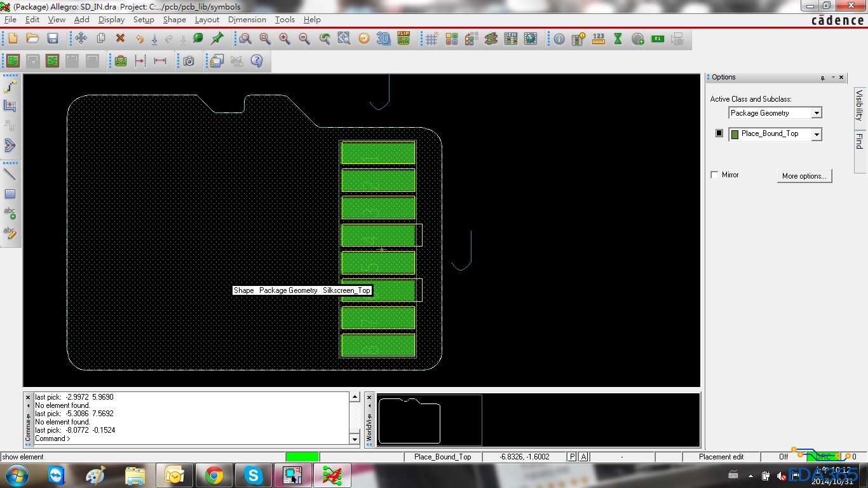Click the green status indicator bar

(302, 457)
